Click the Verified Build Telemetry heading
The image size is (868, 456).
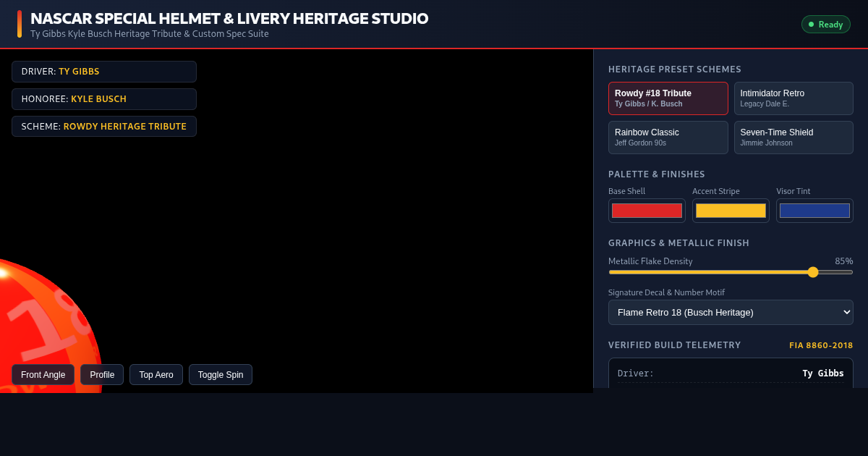click(x=675, y=345)
